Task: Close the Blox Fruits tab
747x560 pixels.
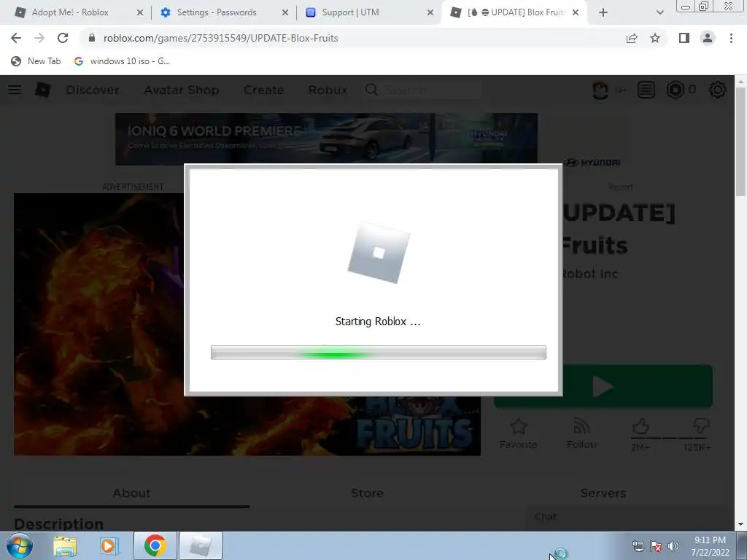Action: coord(576,12)
